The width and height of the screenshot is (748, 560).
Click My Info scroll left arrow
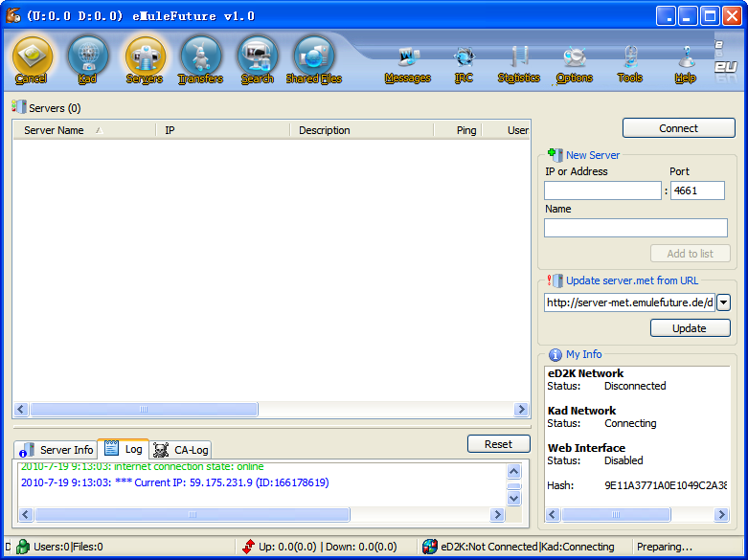coord(553,514)
